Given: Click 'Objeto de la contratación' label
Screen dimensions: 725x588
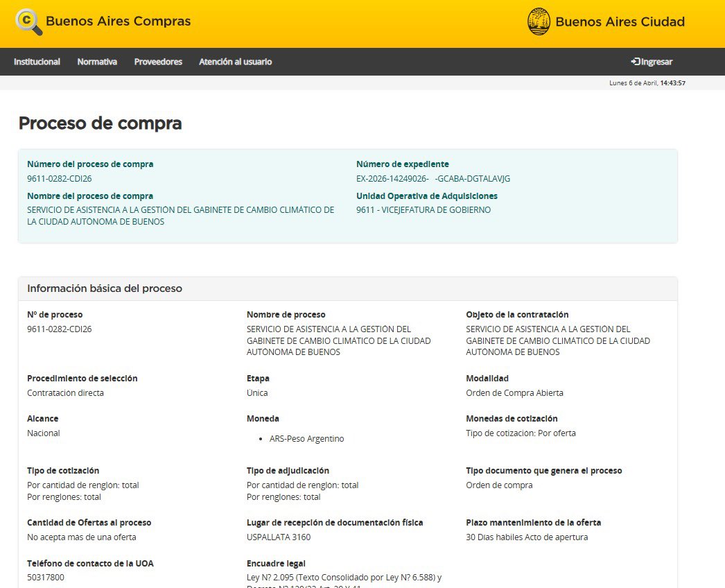Looking at the screenshot, I should tap(517, 315).
